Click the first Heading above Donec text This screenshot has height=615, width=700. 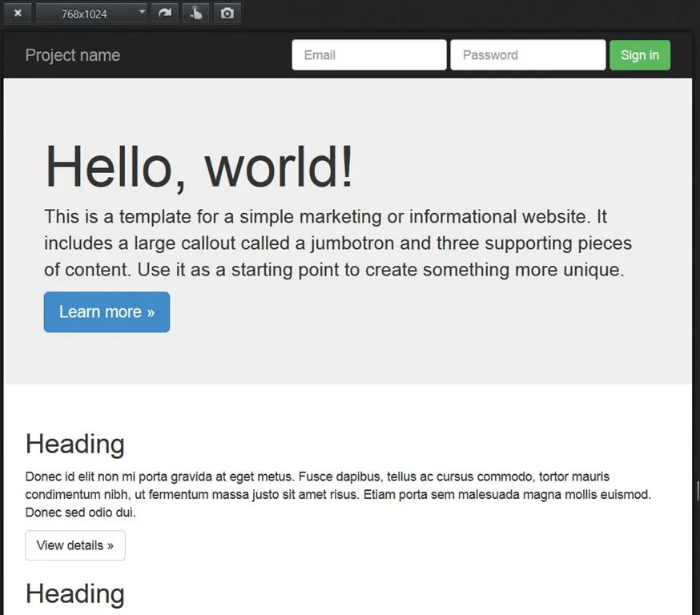click(75, 444)
